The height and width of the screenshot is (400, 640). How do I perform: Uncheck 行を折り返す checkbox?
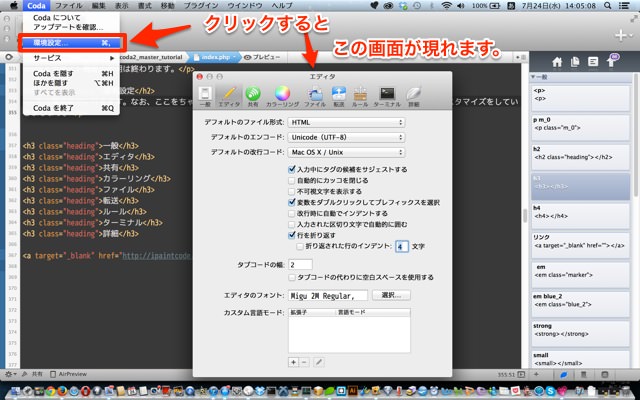(291, 235)
